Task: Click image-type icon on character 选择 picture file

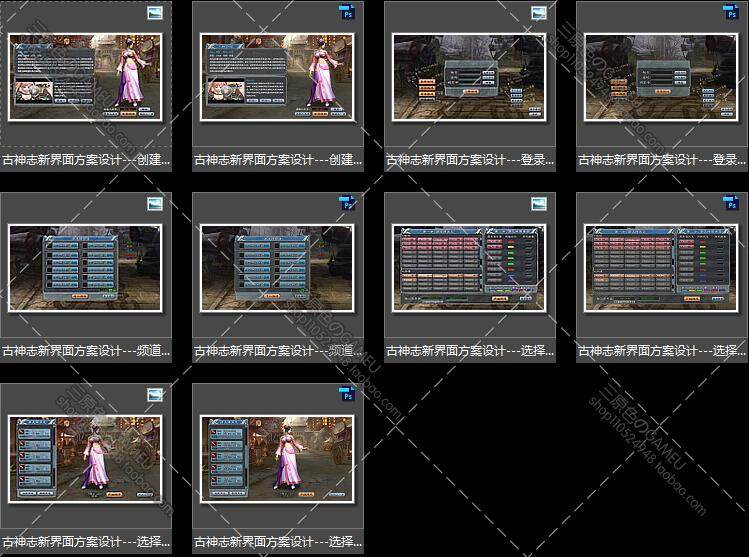Action: 155,395
